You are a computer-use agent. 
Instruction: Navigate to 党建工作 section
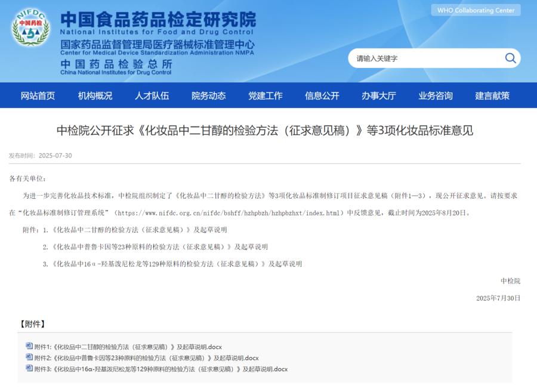266,95
